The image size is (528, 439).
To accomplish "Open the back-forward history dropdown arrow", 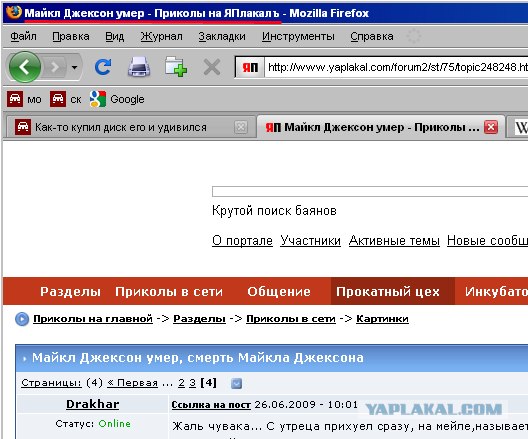I will (x=75, y=68).
